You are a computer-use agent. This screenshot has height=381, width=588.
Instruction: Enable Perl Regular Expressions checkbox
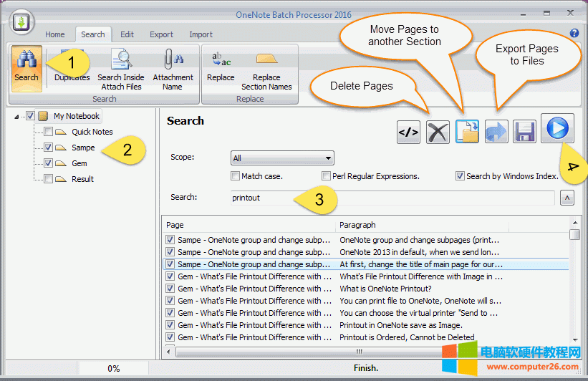coord(326,176)
